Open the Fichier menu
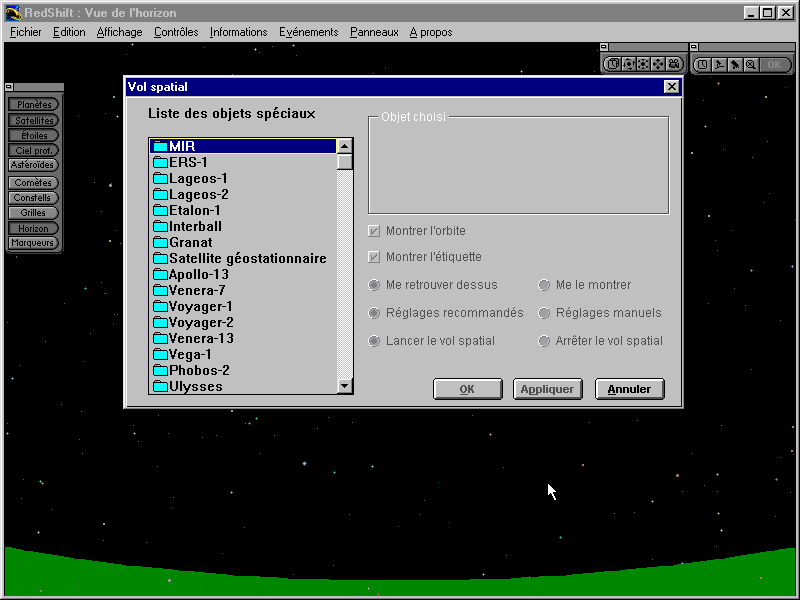The image size is (800, 600). coord(26,32)
